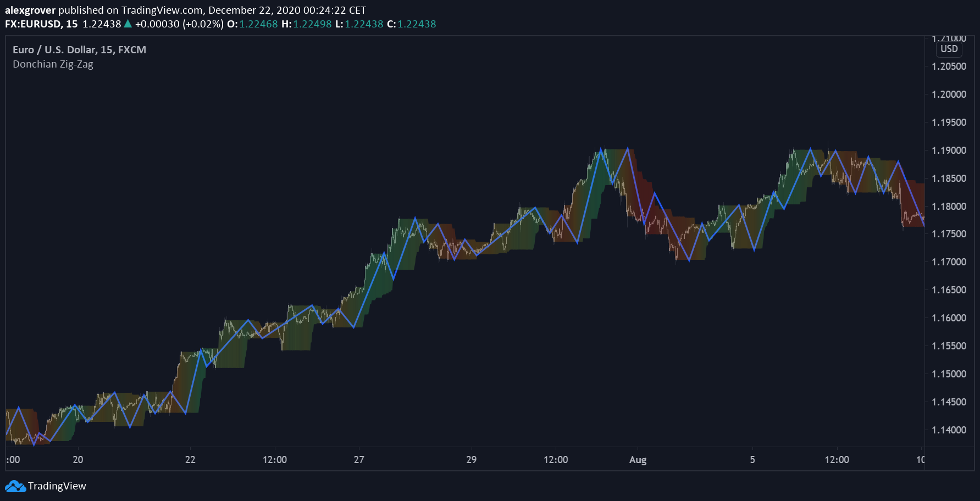Click the 1.16000 price axis label
Screen dimensions: 980x501
pyautogui.click(x=949, y=318)
